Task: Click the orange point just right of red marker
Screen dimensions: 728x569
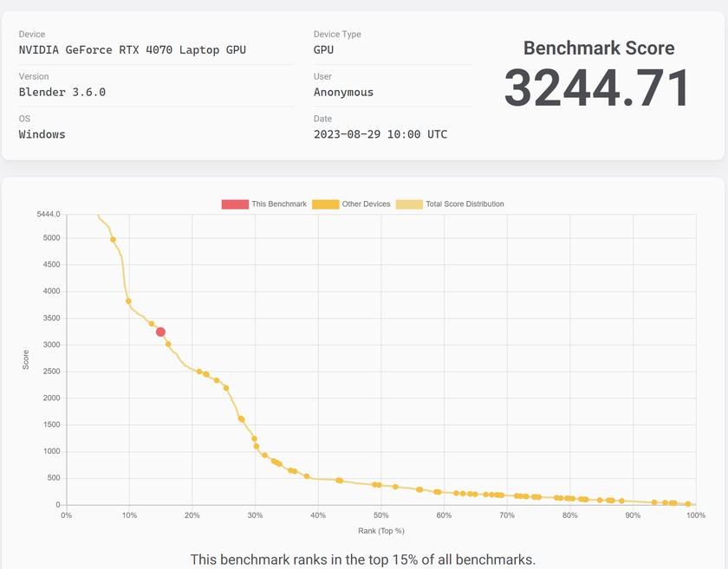Action: point(168,344)
